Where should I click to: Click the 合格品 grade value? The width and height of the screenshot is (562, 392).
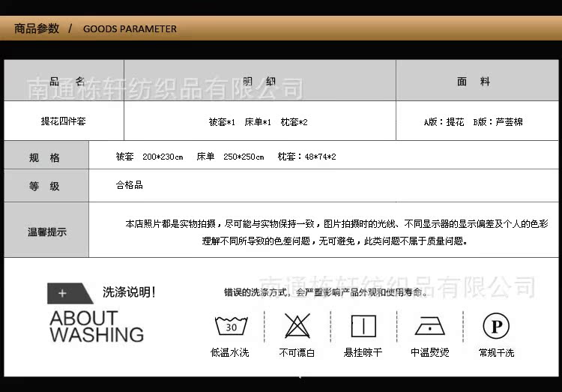(x=130, y=184)
